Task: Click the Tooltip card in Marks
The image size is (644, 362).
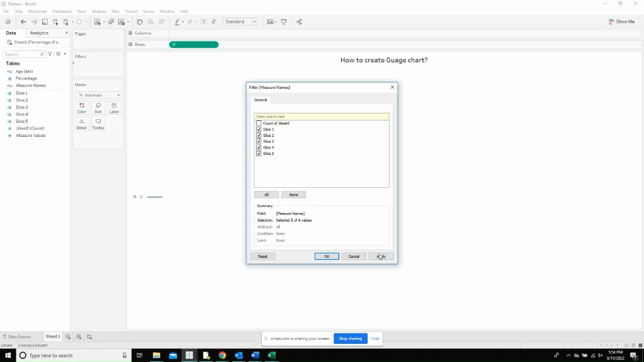Action: [x=98, y=124]
